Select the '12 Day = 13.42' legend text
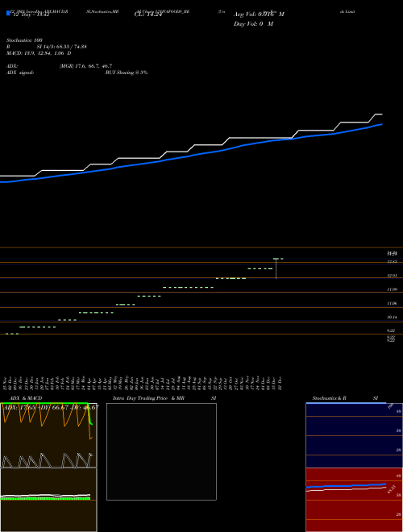The height and width of the screenshot is (532, 403). [x=31, y=15]
